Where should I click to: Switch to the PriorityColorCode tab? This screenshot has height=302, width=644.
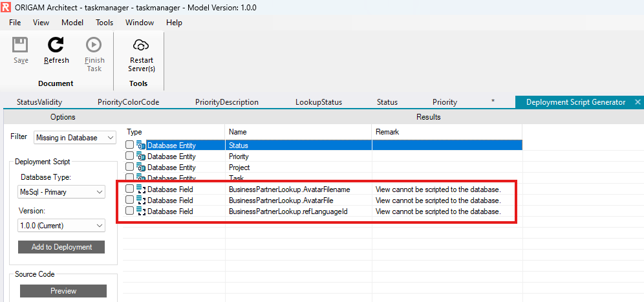[128, 102]
